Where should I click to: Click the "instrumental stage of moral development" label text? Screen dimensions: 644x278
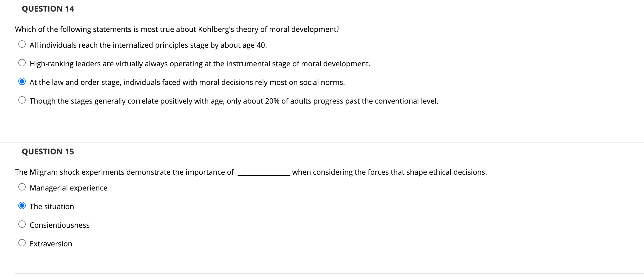click(200, 64)
